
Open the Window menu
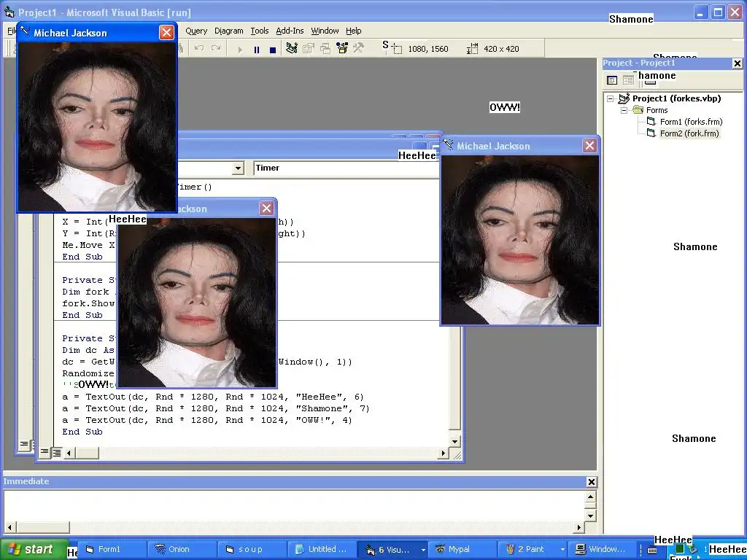click(x=325, y=31)
